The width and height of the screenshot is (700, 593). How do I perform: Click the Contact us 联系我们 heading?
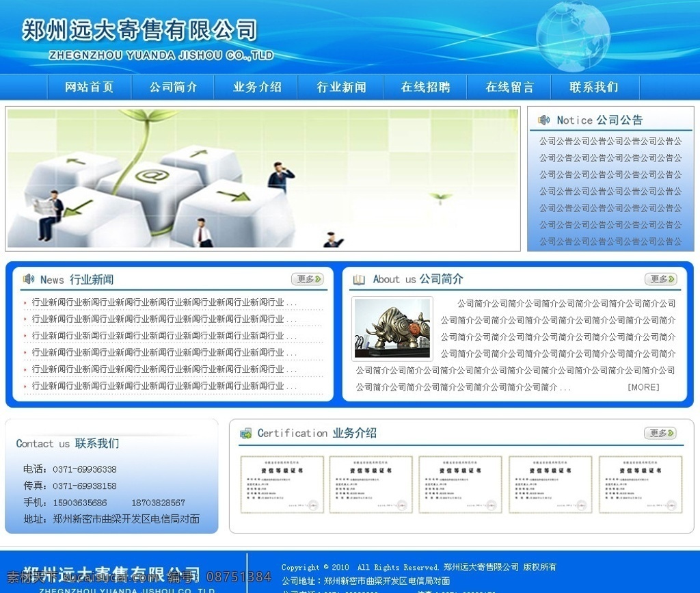[x=68, y=443]
